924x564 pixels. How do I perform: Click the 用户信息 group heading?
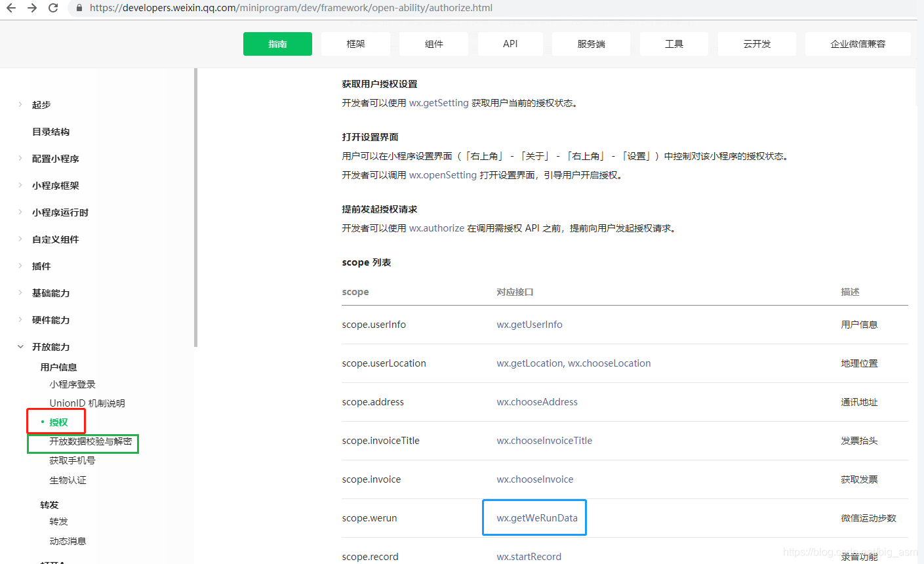point(58,367)
